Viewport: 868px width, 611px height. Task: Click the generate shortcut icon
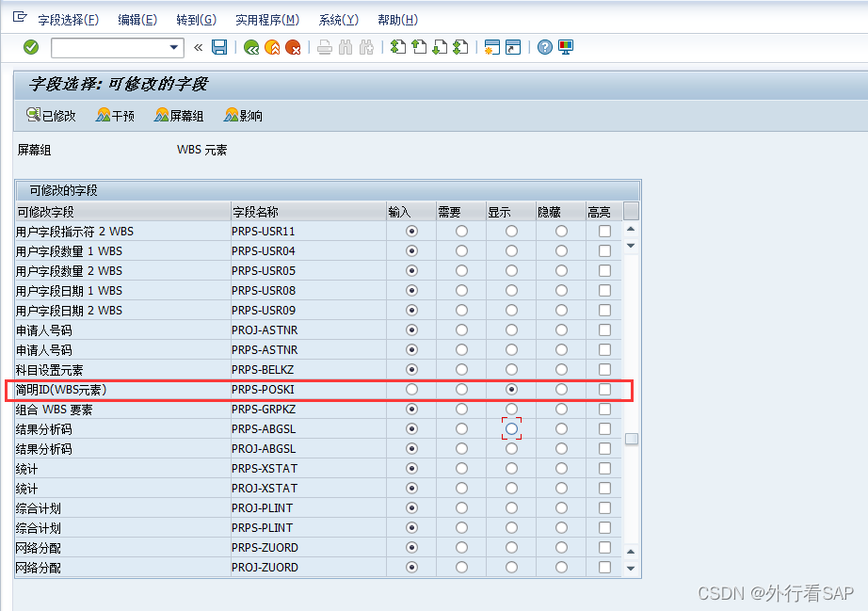coord(513,48)
